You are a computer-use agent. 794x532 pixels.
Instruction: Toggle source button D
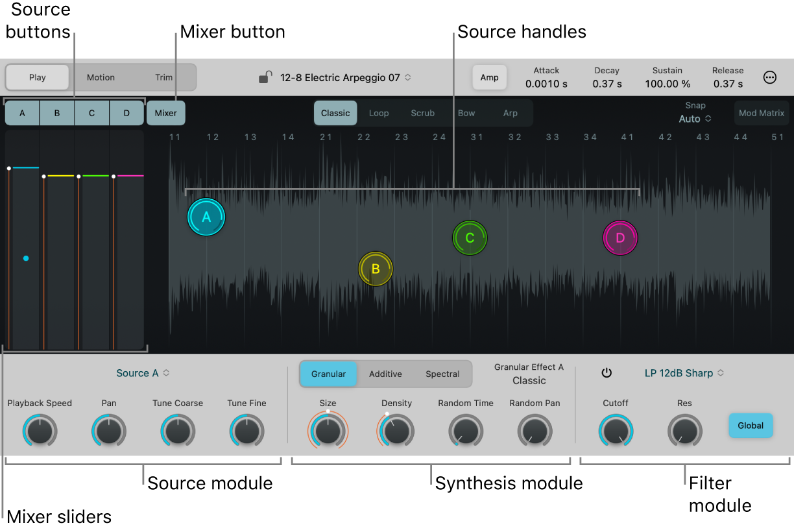tap(126, 113)
